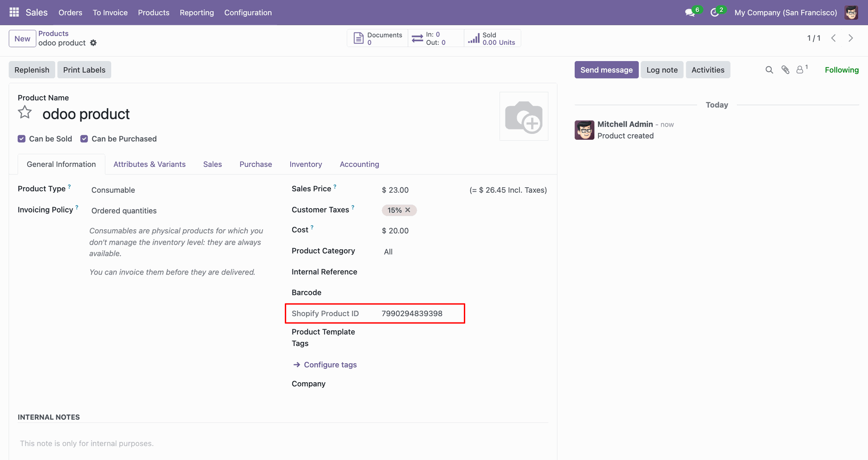The image size is (868, 460).
Task: Open the Orders menu
Action: [x=71, y=13]
